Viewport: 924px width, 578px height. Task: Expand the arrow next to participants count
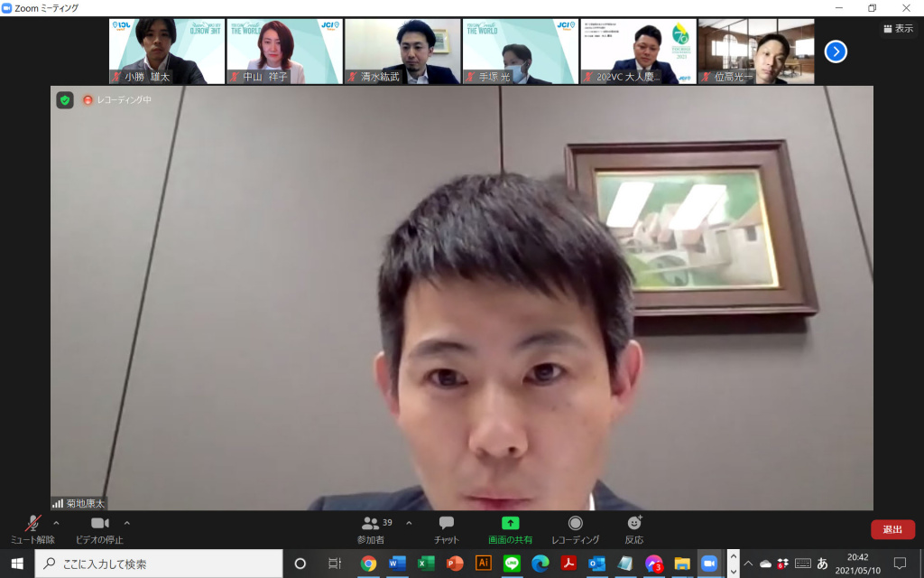tap(409, 523)
